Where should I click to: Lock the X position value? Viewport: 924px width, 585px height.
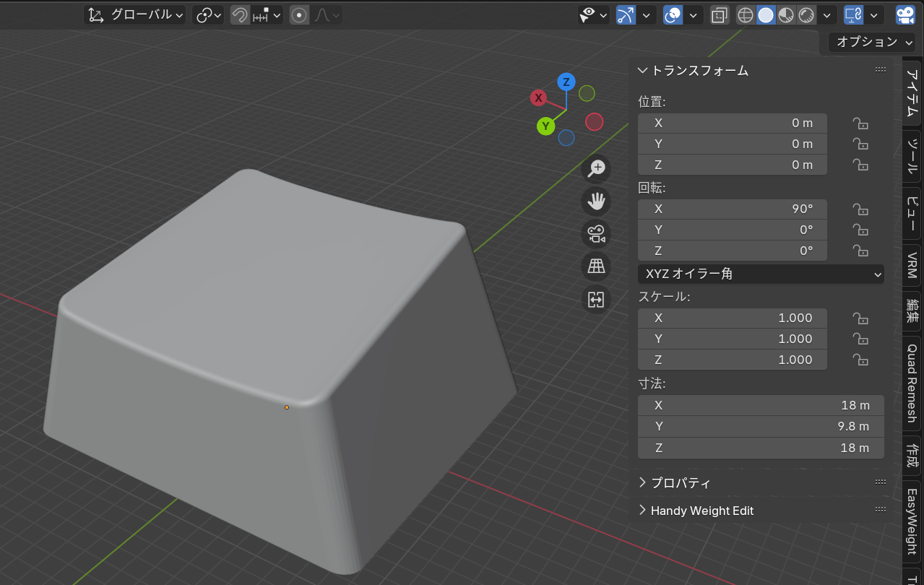(860, 123)
